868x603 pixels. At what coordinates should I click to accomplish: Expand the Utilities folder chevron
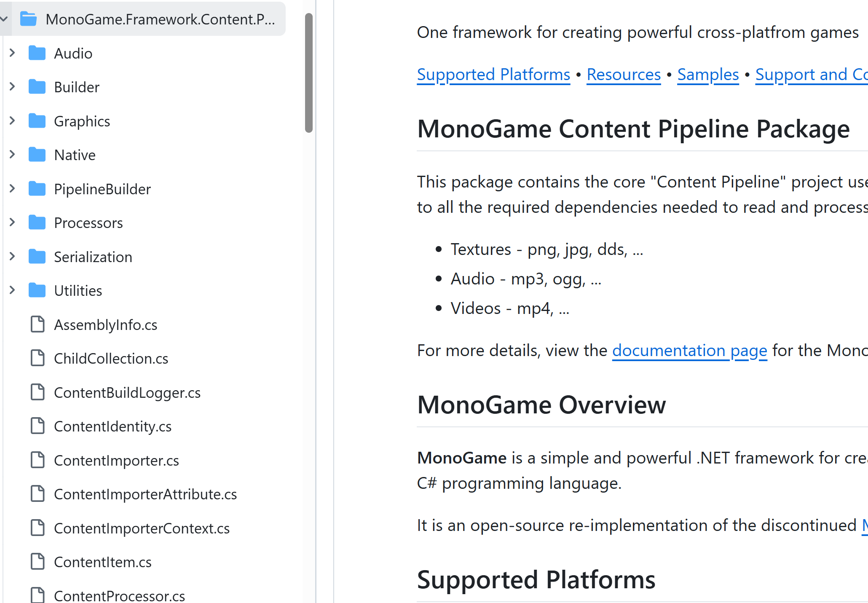(x=12, y=291)
